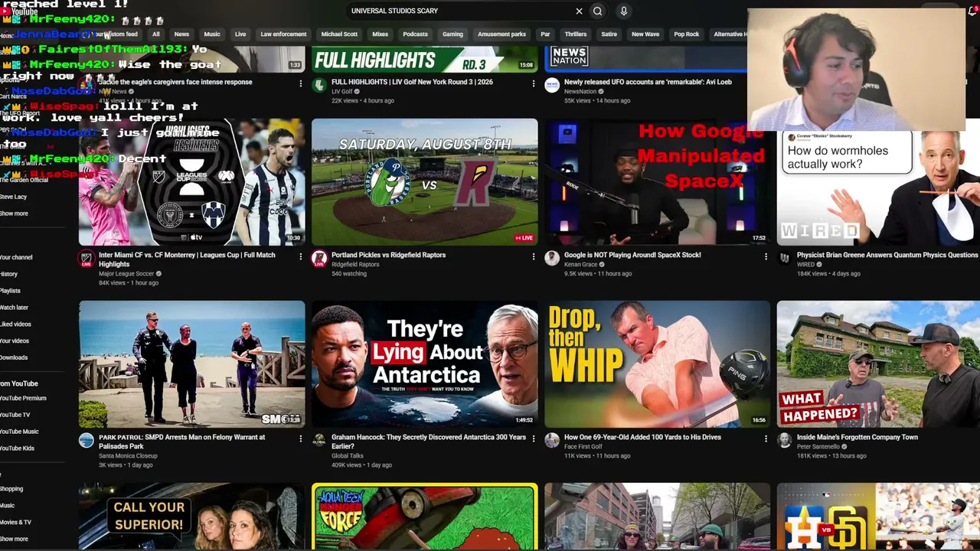This screenshot has height=551, width=980.
Task: Open Playlists in the sidebar
Action: (x=10, y=291)
